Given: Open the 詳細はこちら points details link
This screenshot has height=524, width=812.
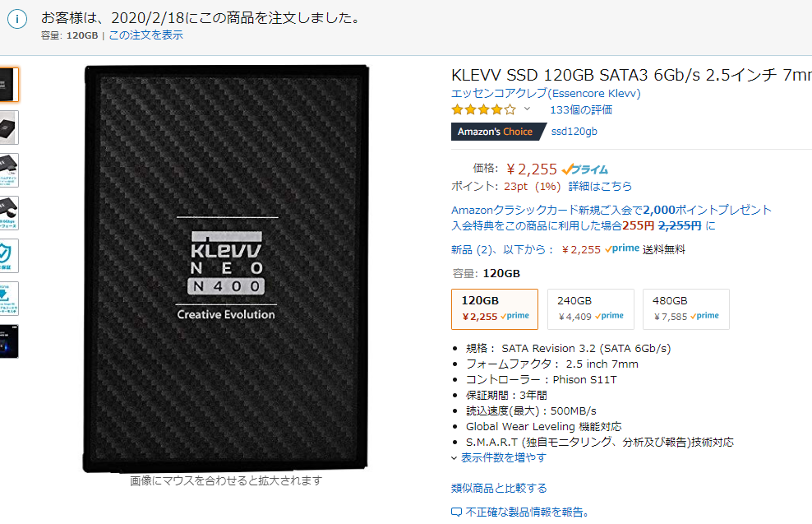Looking at the screenshot, I should click(600, 186).
